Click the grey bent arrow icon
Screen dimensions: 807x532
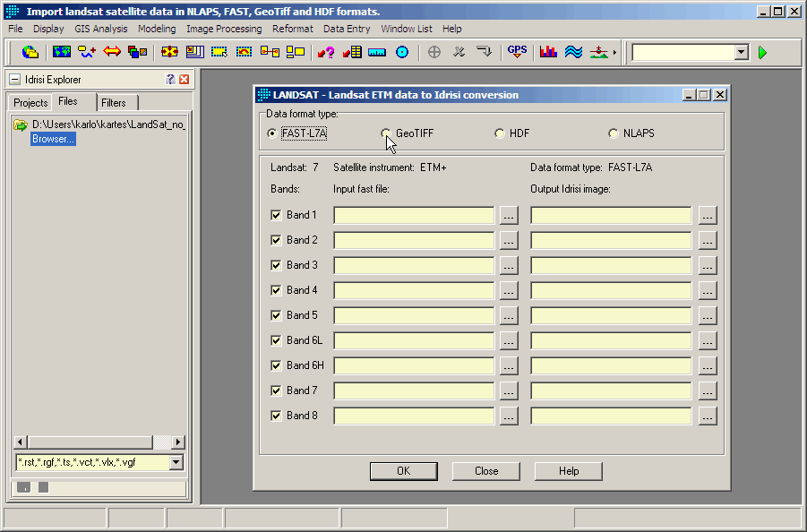[484, 52]
